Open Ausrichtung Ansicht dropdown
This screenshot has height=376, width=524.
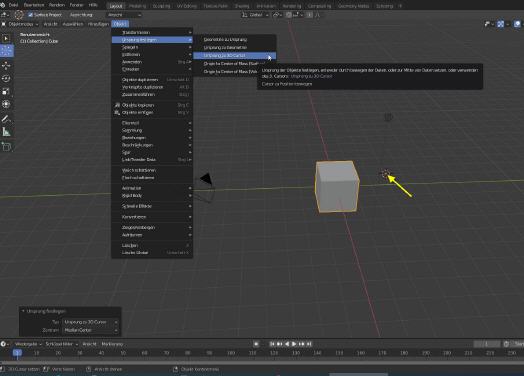coord(124,15)
